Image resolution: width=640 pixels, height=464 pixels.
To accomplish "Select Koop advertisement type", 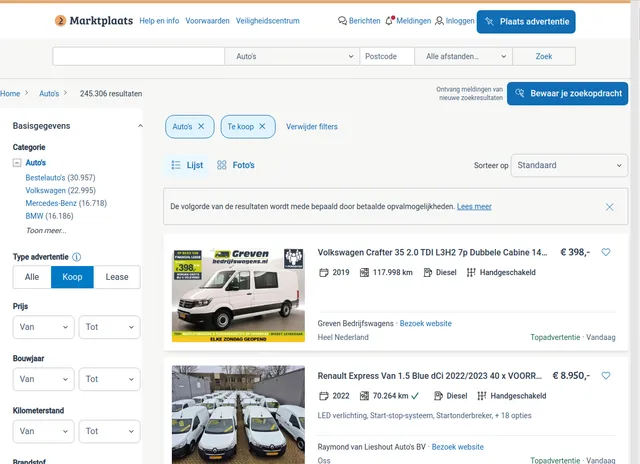I will [x=72, y=277].
